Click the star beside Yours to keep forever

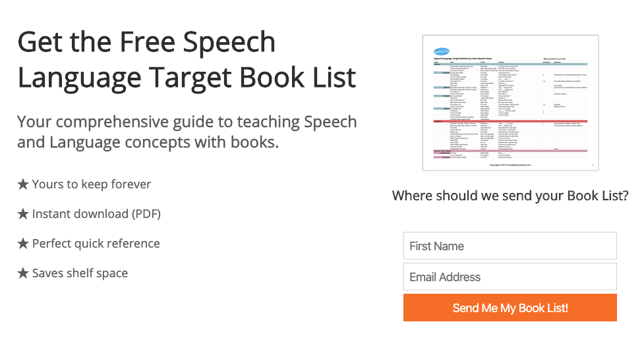pos(23,184)
